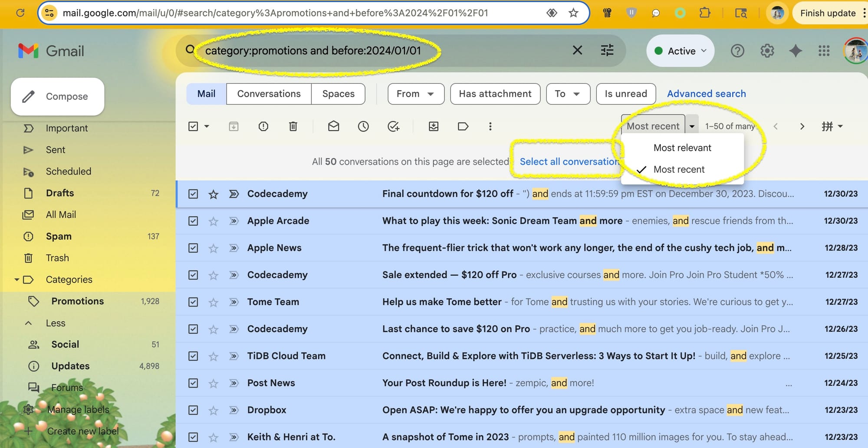
Task: Collapse the Categories section in the sidebar
Action: tap(16, 280)
